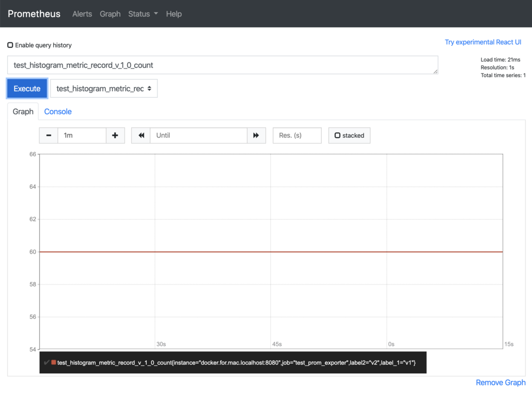Screen dimensions: 532x393
Task: Enable the query history checkbox
Action: [x=10, y=45]
